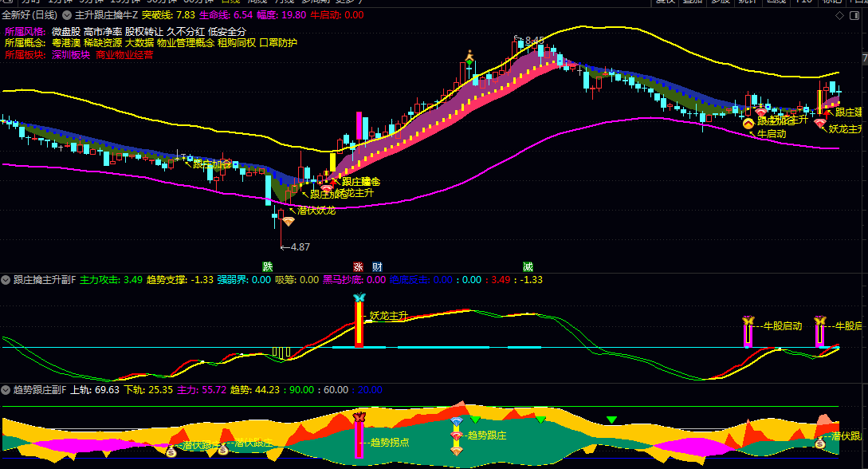
Task: Click the first money bag 潜伏跟庄 icon
Action: point(171,451)
